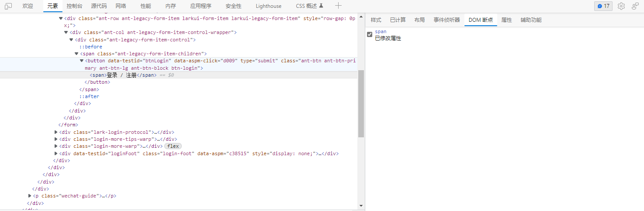644x211 pixels.
Task: Collapse the ant-legacy-form-item-control div
Action: coord(71,40)
